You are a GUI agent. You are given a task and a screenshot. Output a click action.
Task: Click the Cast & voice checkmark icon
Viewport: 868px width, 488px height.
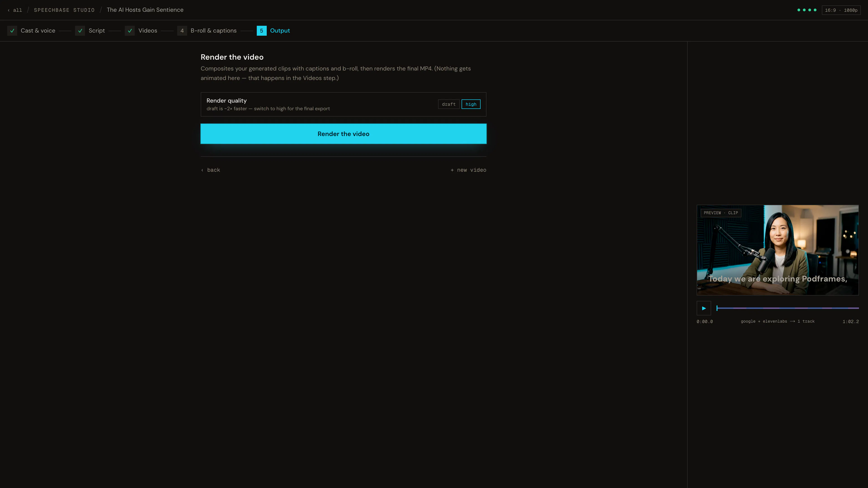coord(12,31)
